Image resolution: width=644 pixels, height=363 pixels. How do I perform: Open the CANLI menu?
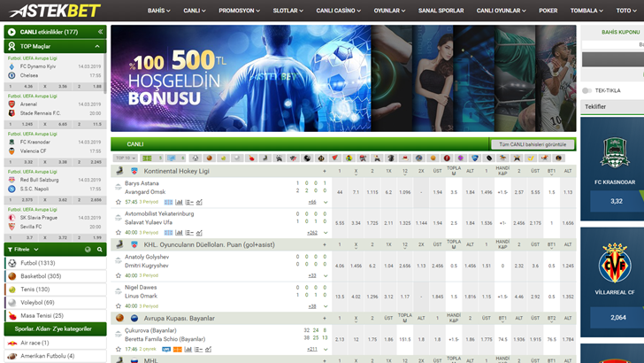pyautogui.click(x=195, y=11)
